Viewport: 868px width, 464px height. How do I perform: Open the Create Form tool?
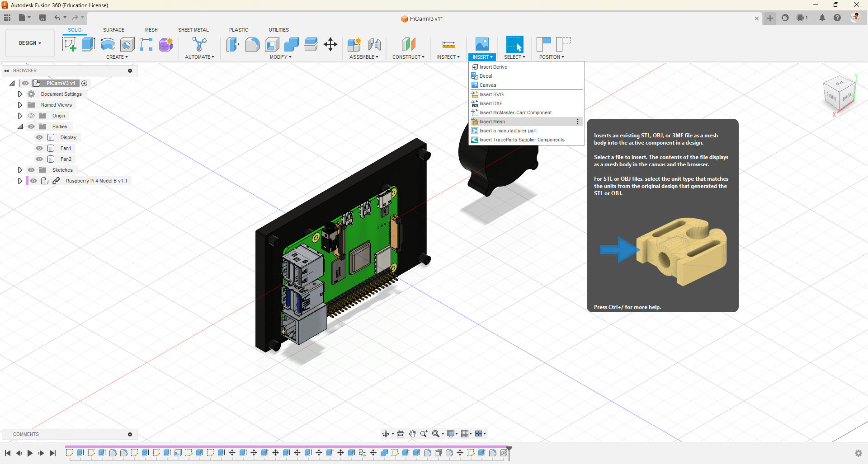pos(166,44)
